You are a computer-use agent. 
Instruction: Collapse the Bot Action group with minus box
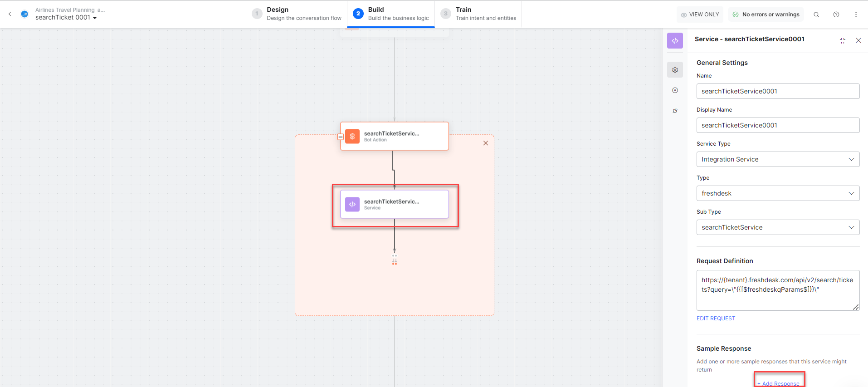click(x=341, y=137)
